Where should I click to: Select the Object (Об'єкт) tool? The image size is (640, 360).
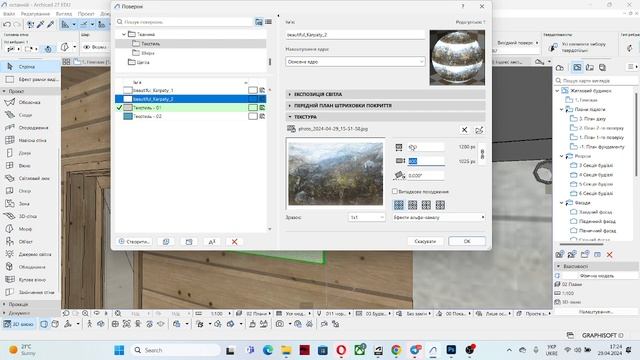(30, 242)
